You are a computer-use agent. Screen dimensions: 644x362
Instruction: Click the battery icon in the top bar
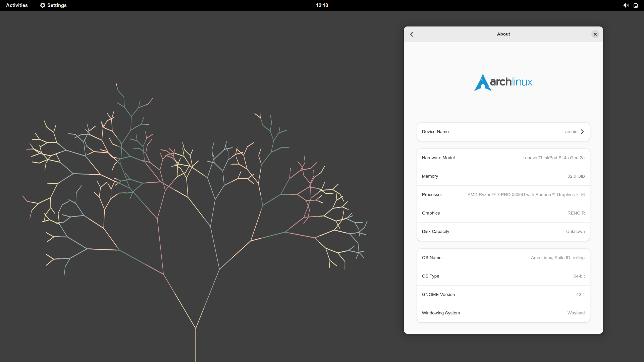(x=636, y=5)
